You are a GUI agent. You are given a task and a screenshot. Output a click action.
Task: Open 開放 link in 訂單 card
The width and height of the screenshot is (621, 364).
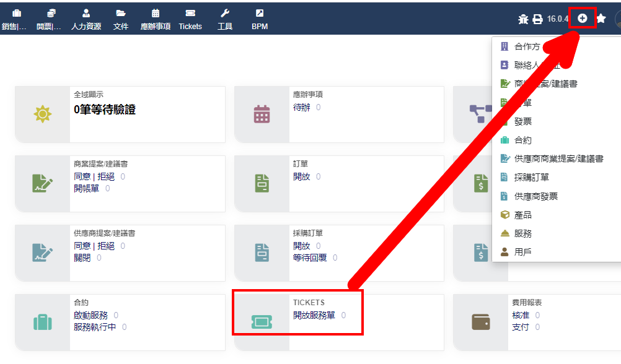click(301, 176)
